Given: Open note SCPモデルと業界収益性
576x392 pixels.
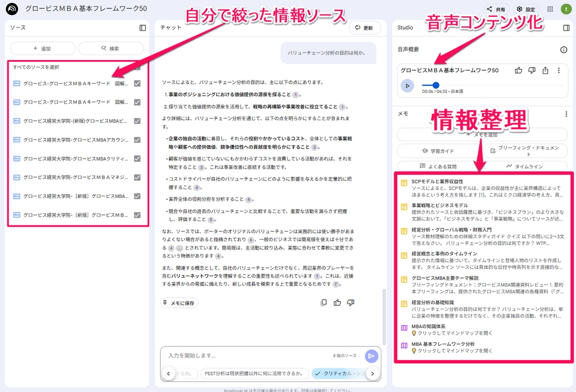Looking at the screenshot, I should coord(483,188).
